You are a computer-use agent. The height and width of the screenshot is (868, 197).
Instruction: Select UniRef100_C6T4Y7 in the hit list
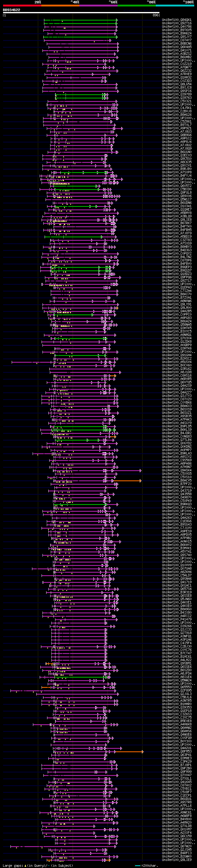coord(177,40)
